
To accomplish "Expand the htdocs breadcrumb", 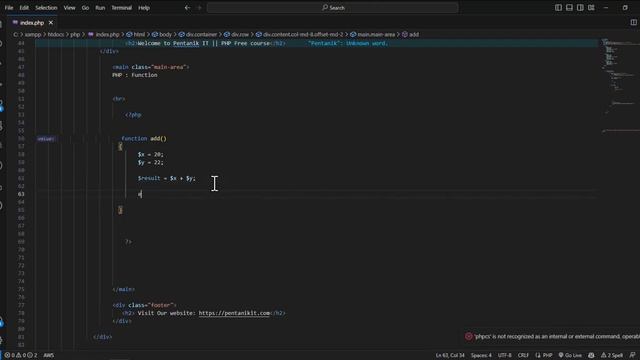I will (56, 34).
